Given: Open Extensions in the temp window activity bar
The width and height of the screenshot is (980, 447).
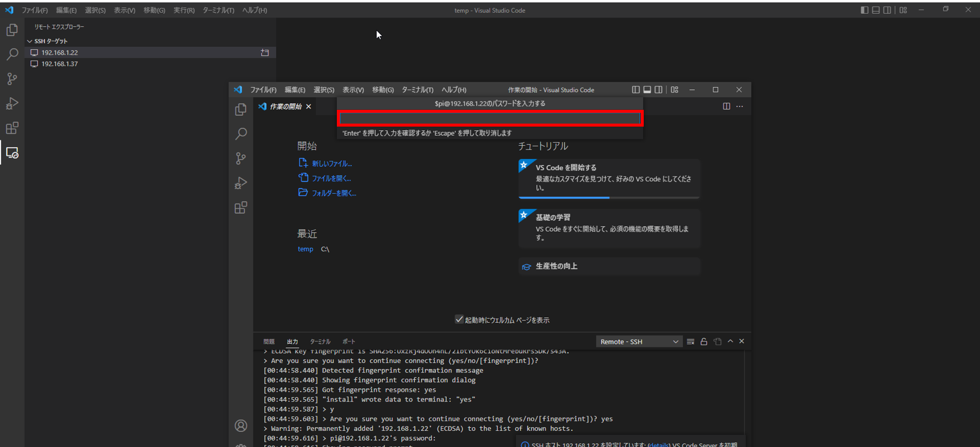Looking at the screenshot, I should [12, 128].
